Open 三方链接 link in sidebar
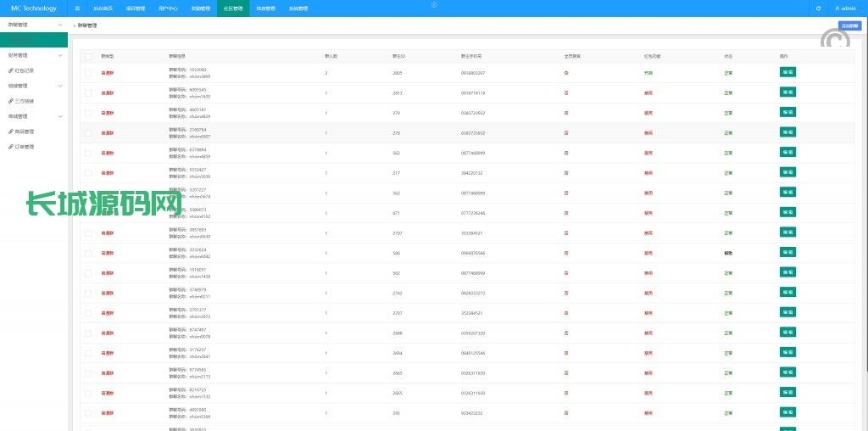 [x=24, y=101]
